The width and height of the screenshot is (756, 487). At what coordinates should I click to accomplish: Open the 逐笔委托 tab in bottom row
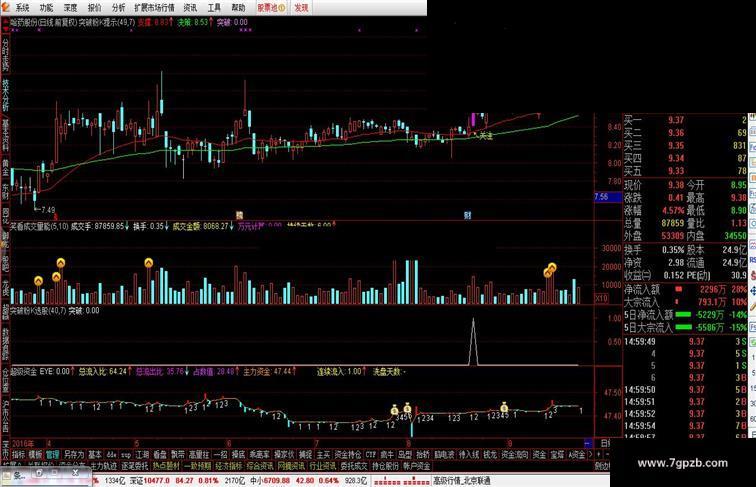(135, 466)
